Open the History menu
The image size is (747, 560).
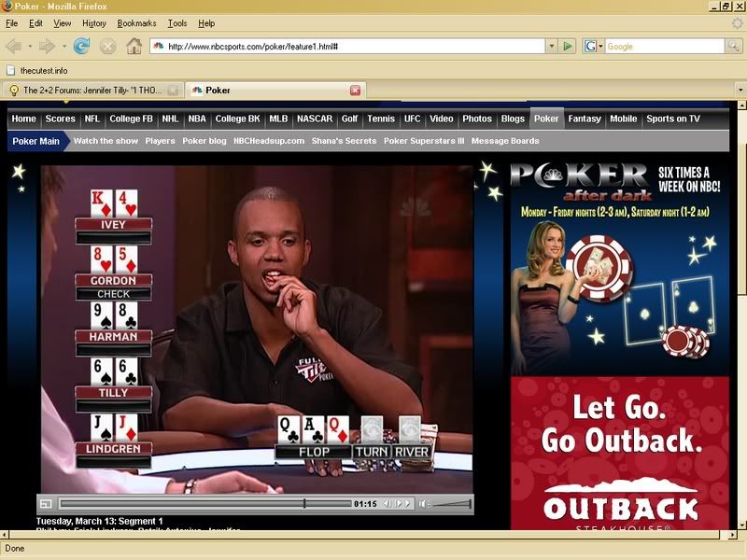(94, 23)
